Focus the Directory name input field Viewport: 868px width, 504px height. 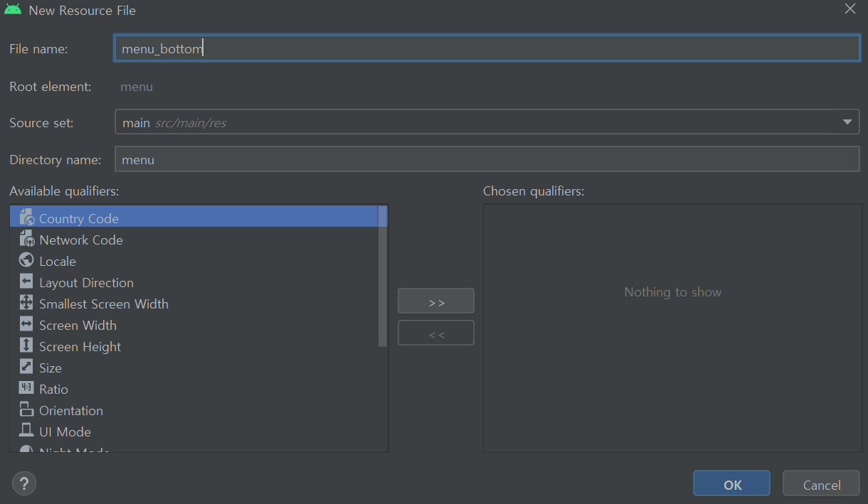(487, 159)
